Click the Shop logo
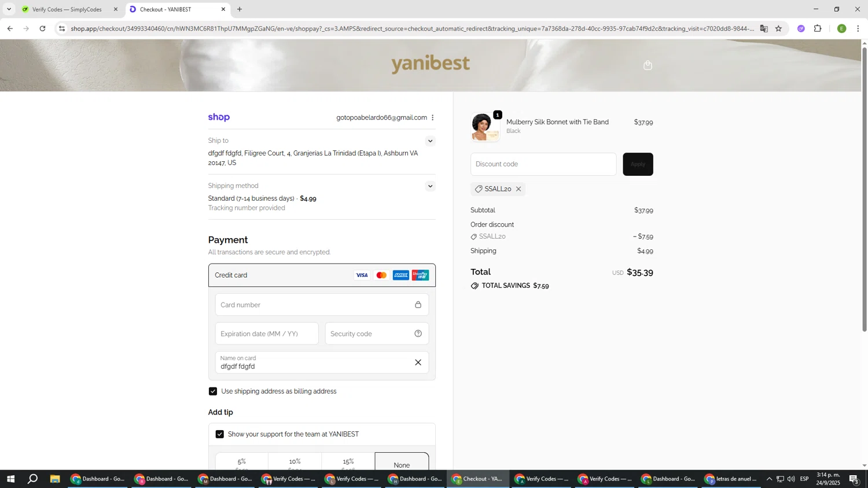868x488 pixels. 219,117
